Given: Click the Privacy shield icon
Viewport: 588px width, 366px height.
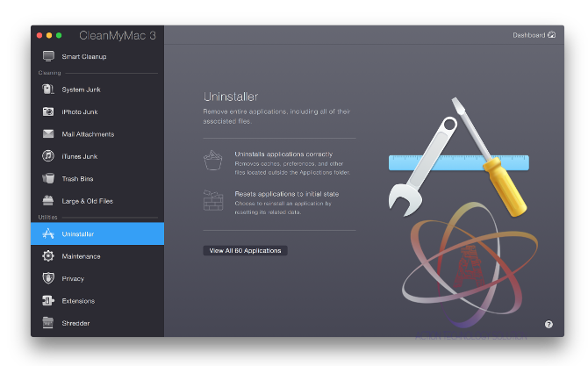Looking at the screenshot, I should coord(48,278).
